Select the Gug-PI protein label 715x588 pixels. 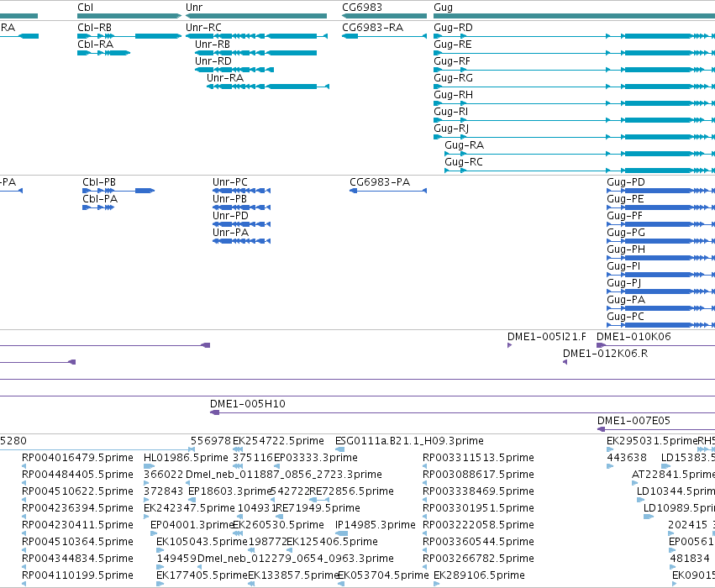623,266
